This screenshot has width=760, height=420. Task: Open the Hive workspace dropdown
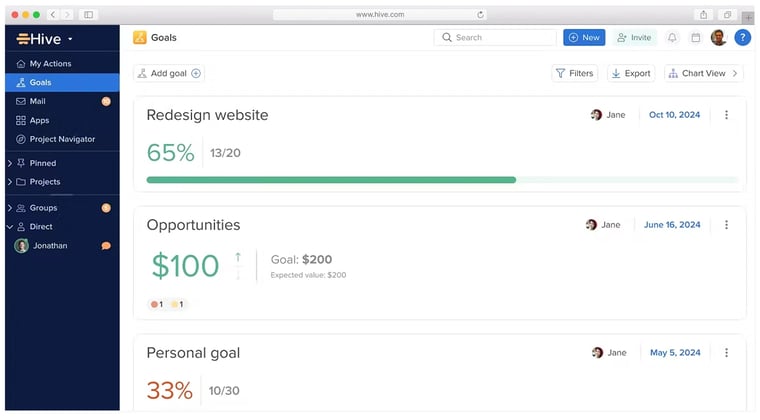(46, 39)
